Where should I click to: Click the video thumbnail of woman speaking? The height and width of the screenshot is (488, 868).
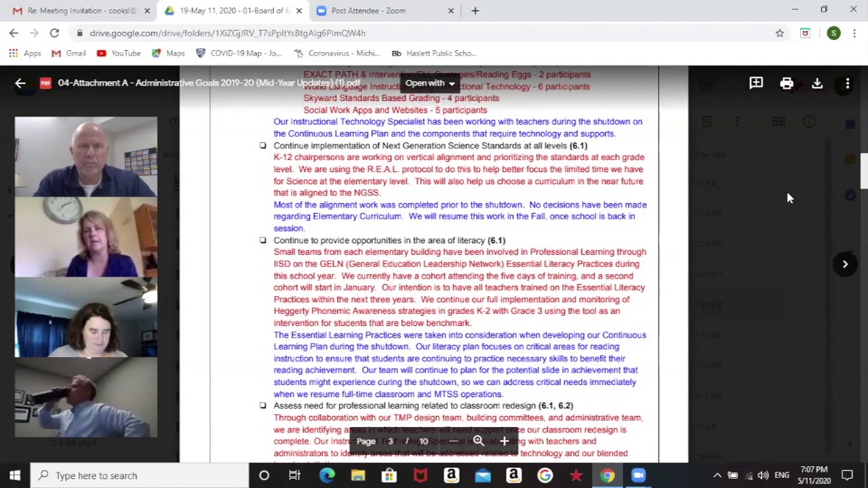click(86, 237)
